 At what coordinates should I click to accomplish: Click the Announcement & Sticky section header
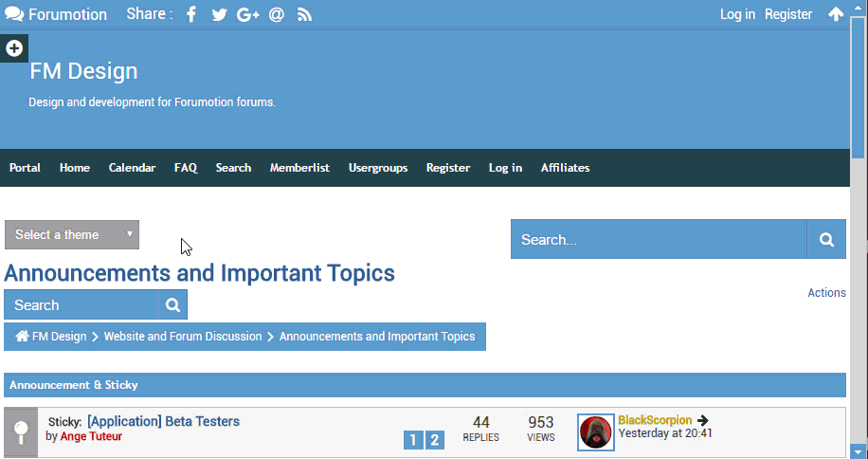[x=425, y=385]
